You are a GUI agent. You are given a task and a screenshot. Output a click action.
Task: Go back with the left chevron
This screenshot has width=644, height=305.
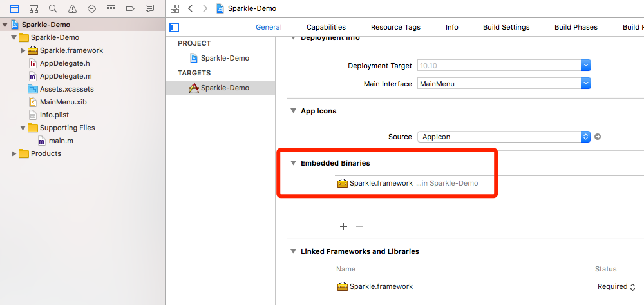point(190,8)
